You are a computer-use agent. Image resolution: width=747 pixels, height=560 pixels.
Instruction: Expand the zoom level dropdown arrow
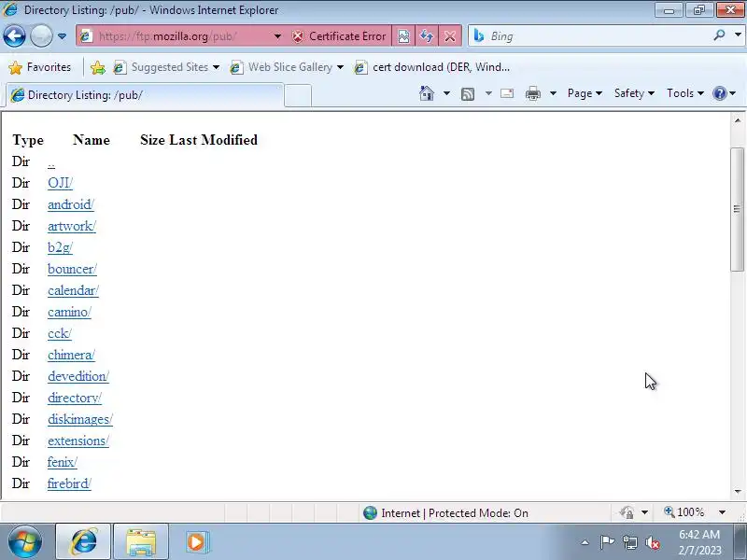722,512
